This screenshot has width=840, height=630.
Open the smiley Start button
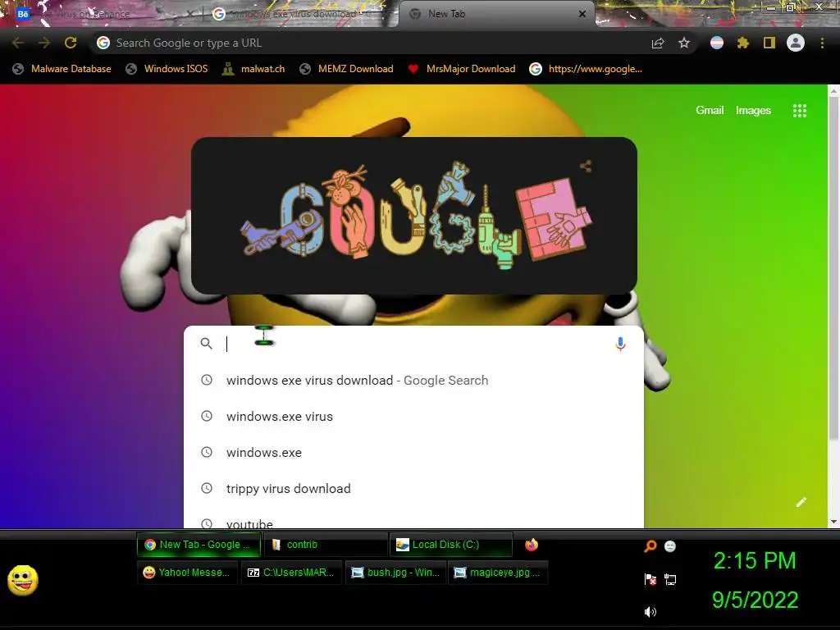point(22,580)
